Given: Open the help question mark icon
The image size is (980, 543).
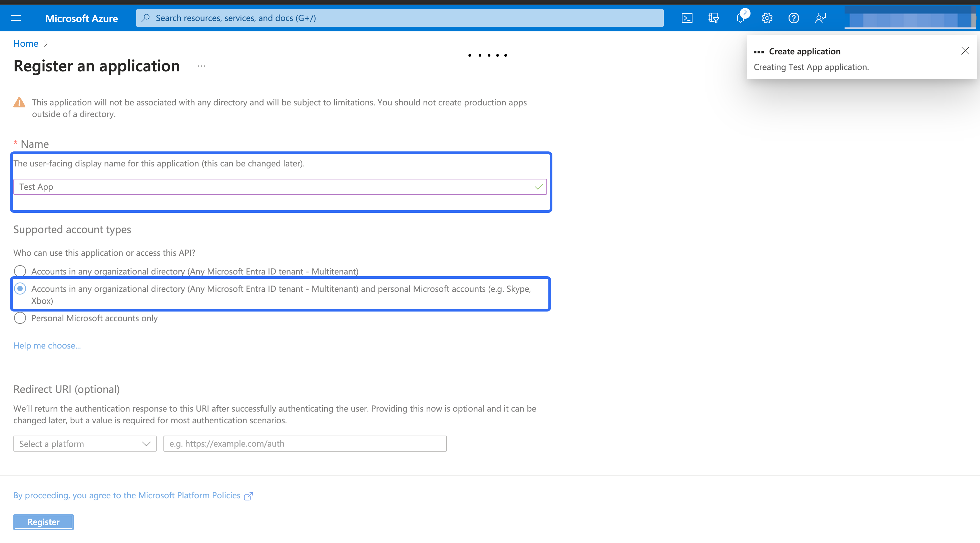Looking at the screenshot, I should pos(794,18).
